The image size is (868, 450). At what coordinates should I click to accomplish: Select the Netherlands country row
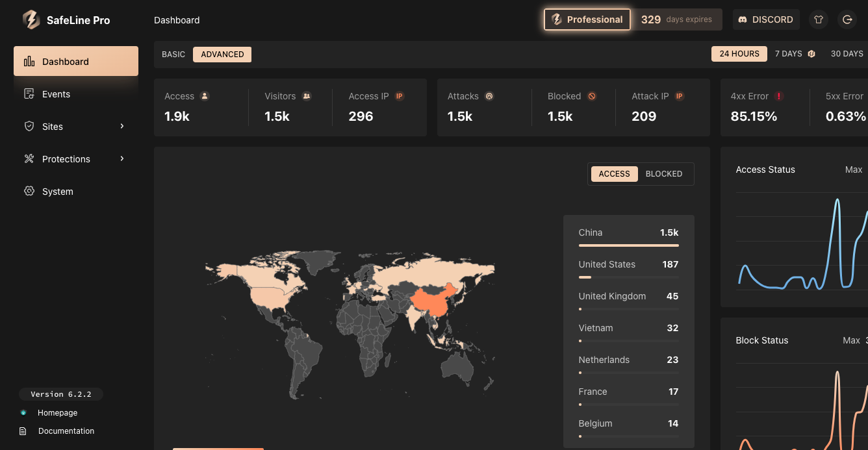pyautogui.click(x=629, y=363)
